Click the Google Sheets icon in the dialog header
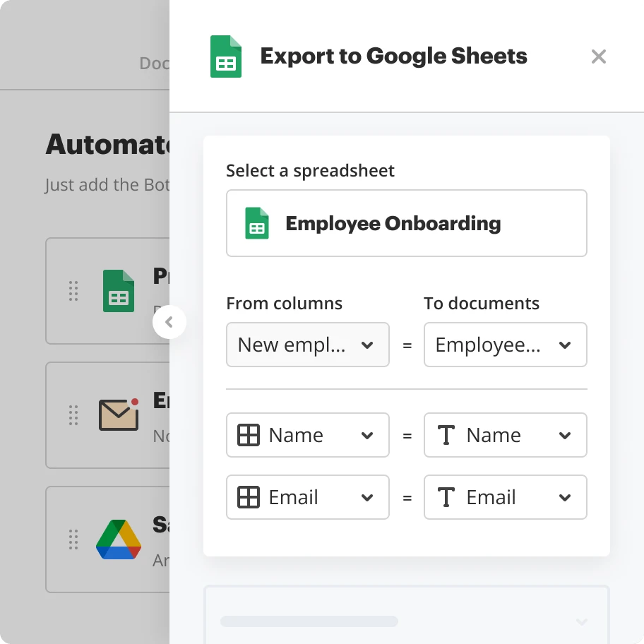Viewport: 644px width, 644px height. 225,56
